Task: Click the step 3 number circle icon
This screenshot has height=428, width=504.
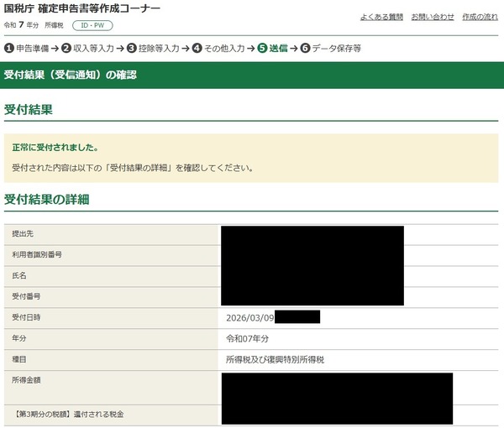Action: pos(132,49)
